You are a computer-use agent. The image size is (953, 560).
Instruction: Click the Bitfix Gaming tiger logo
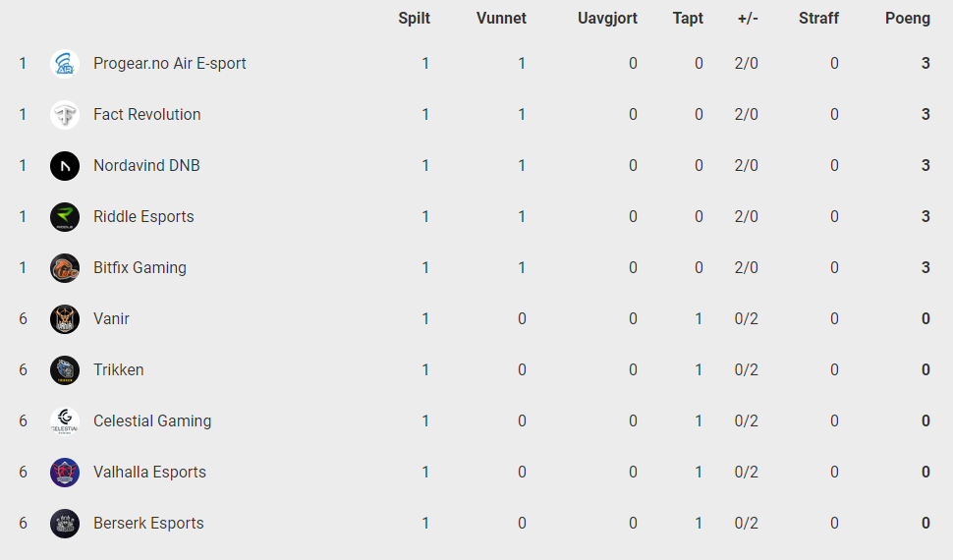pos(65,268)
